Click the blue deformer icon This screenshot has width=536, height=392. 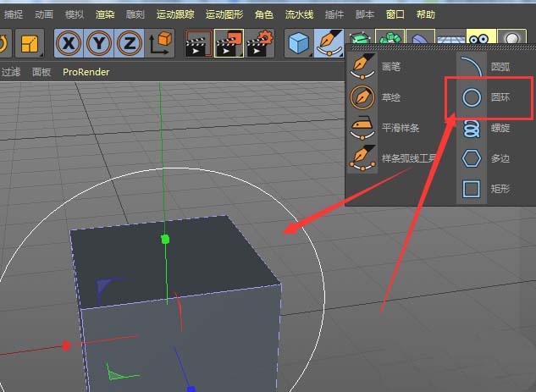(x=420, y=36)
